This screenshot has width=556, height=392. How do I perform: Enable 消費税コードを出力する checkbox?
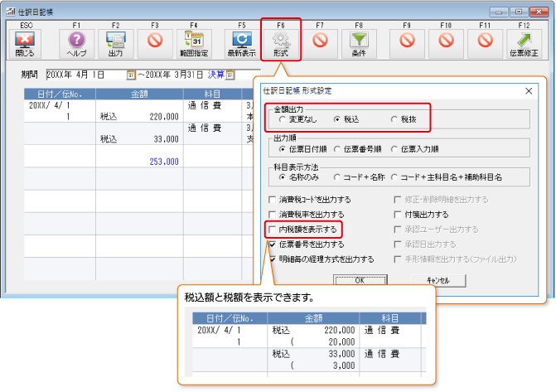pos(273,200)
